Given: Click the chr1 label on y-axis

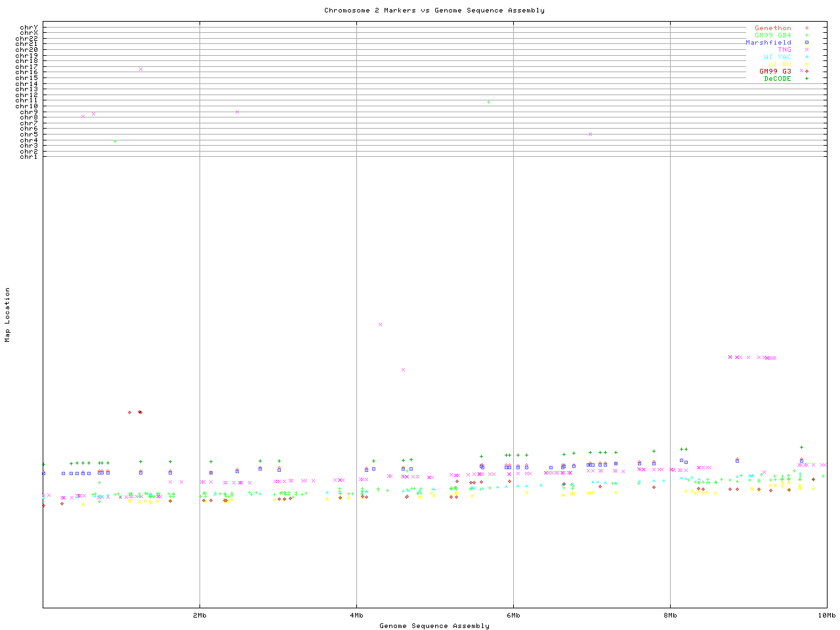Looking at the screenshot, I should [x=29, y=157].
